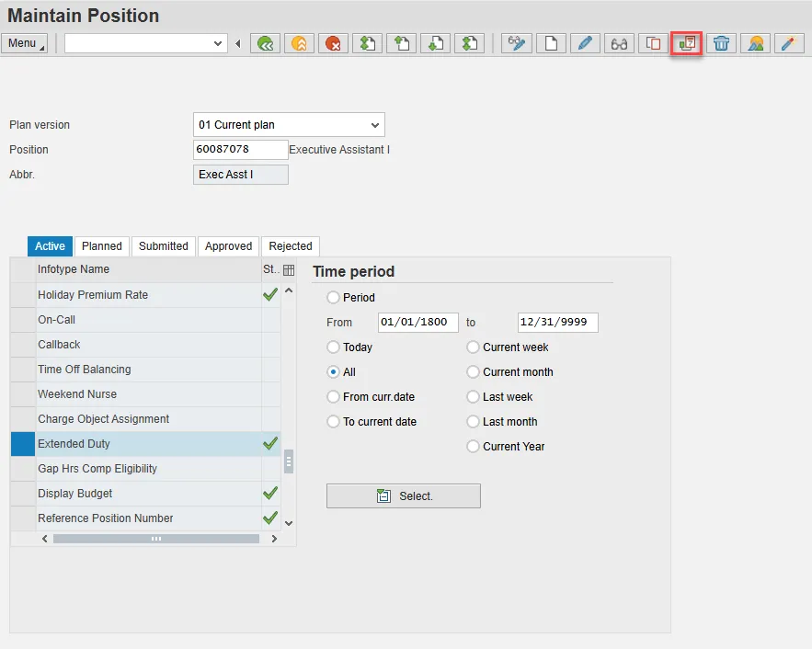This screenshot has width=812, height=649.
Task: Click arrow left of toolbar icons
Action: 237,44
